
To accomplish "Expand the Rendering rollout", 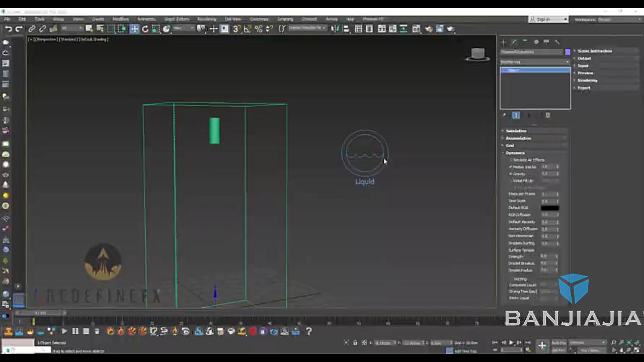I will [587, 80].
